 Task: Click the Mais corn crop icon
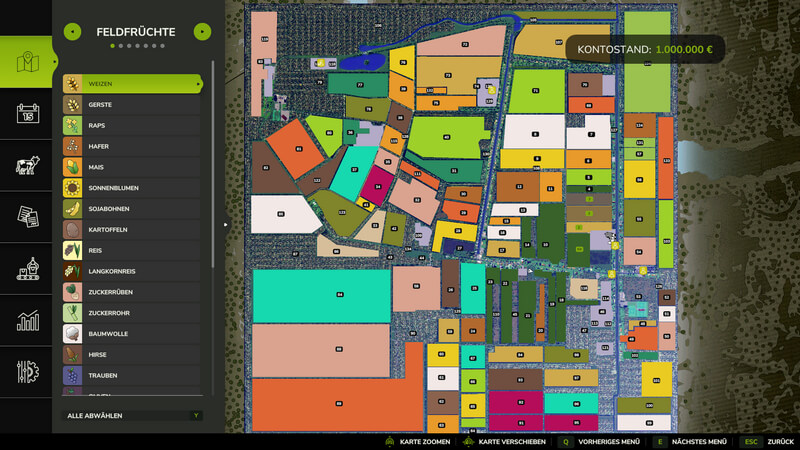pyautogui.click(x=72, y=167)
